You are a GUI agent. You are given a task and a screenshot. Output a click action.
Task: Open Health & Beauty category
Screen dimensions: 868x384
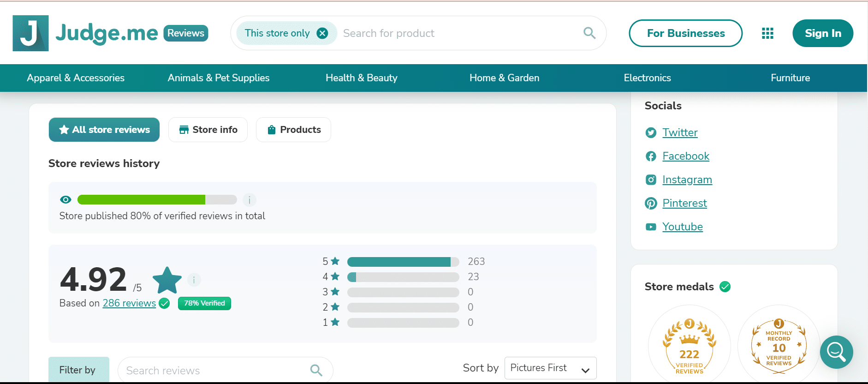[362, 78]
